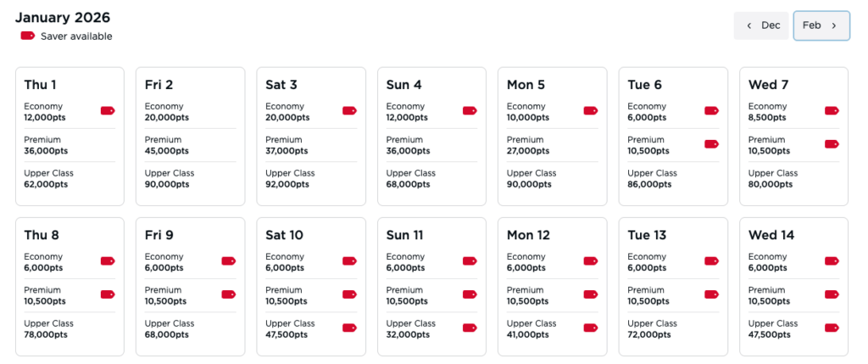Click the Sun 11 Upper Class saver tag
Viewport: 868px width, 364px height.
(x=470, y=328)
